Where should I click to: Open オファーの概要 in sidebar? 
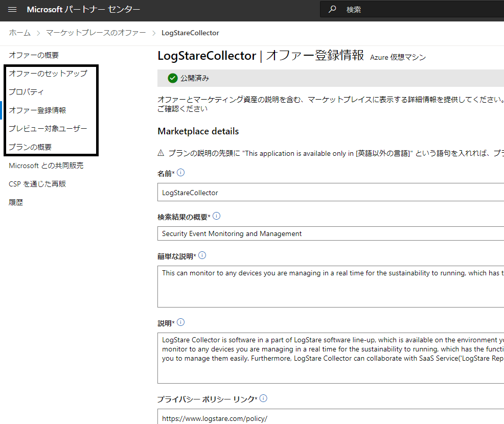click(x=34, y=55)
